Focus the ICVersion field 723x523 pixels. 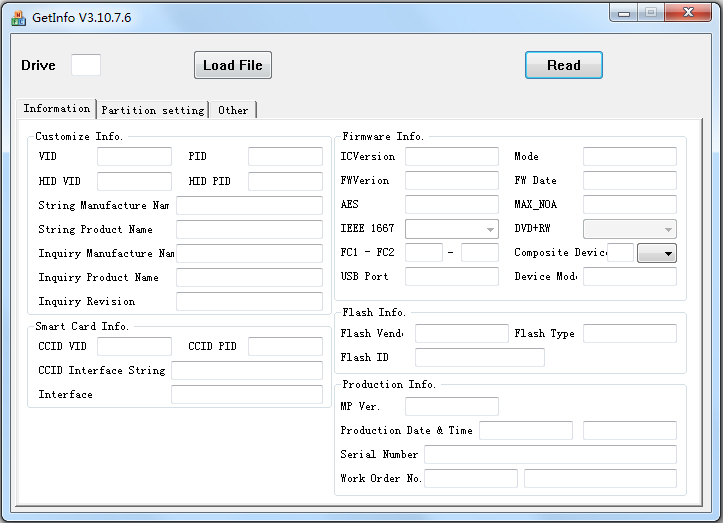451,157
